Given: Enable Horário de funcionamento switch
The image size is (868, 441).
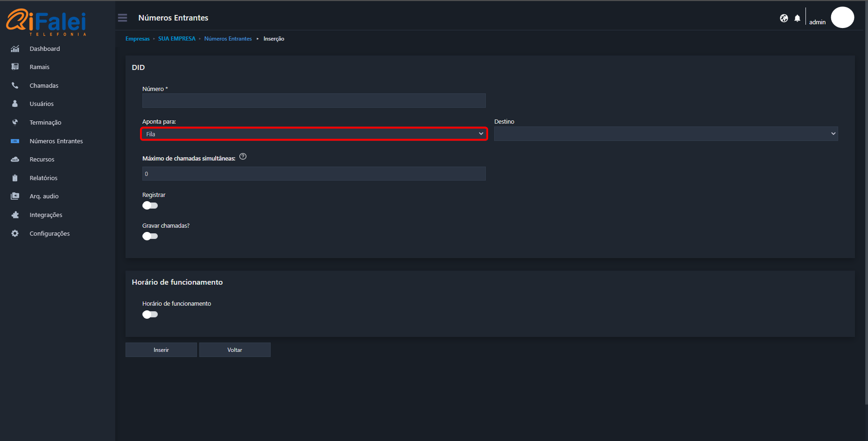Looking at the screenshot, I should tap(150, 315).
